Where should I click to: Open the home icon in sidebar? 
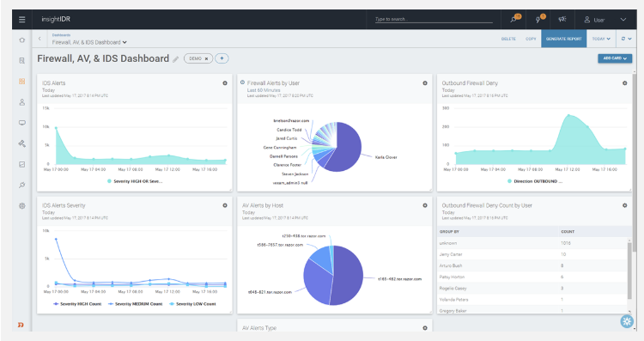22,40
